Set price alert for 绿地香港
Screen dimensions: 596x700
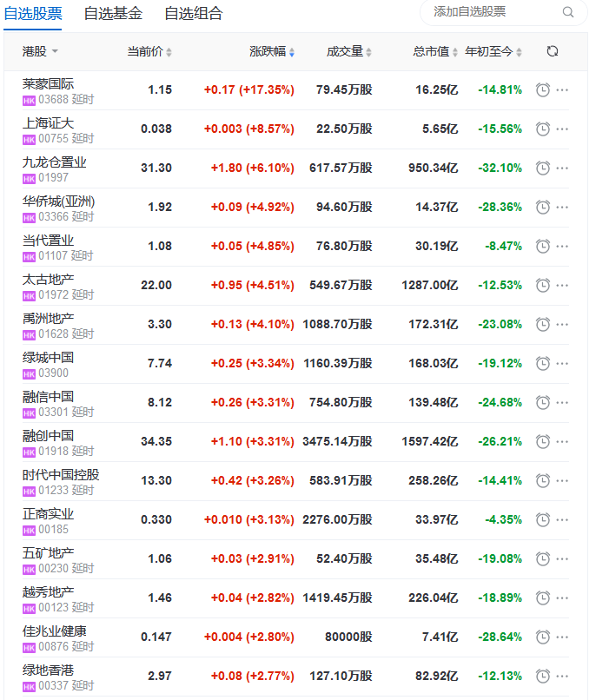[542, 676]
